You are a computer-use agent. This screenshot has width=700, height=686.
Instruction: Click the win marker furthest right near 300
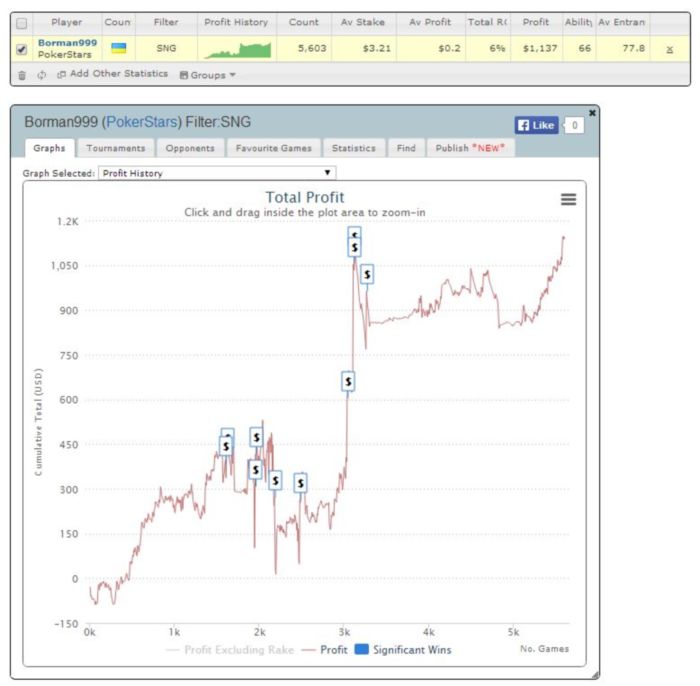300,483
